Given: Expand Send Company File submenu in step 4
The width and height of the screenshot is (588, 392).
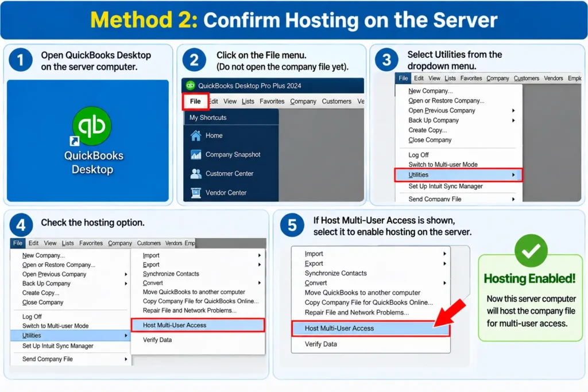Looking at the screenshot, I should pyautogui.click(x=126, y=359).
